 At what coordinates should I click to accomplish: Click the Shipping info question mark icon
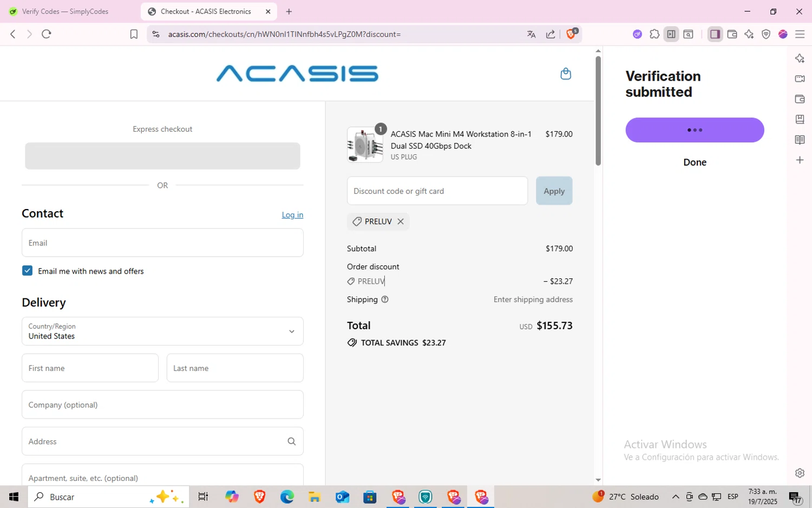(385, 299)
